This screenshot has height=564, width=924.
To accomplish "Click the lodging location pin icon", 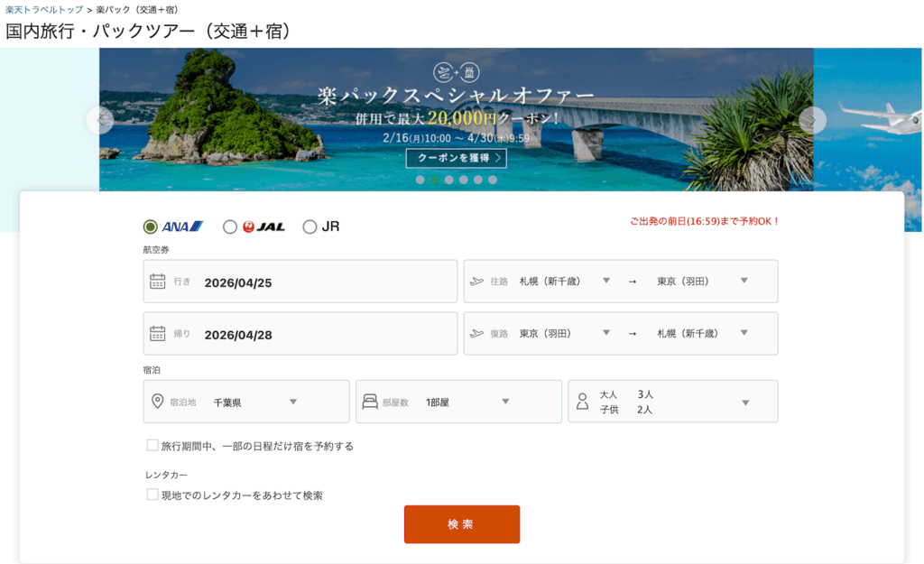I will (158, 402).
